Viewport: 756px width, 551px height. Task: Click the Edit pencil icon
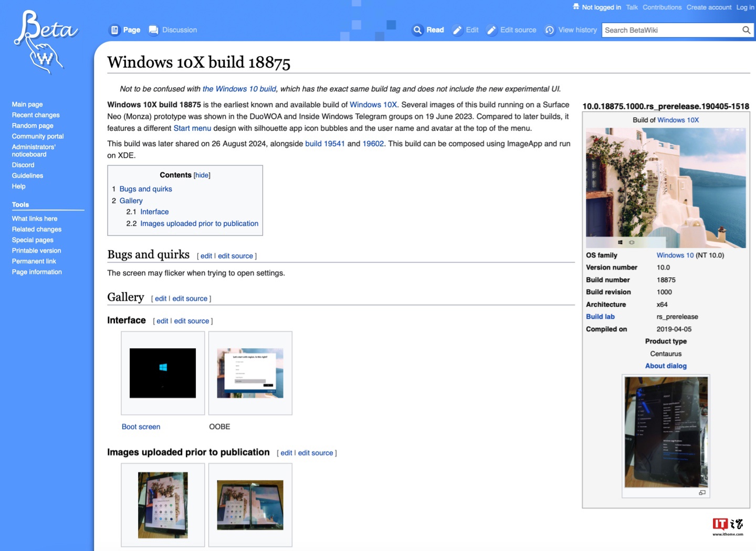(457, 30)
